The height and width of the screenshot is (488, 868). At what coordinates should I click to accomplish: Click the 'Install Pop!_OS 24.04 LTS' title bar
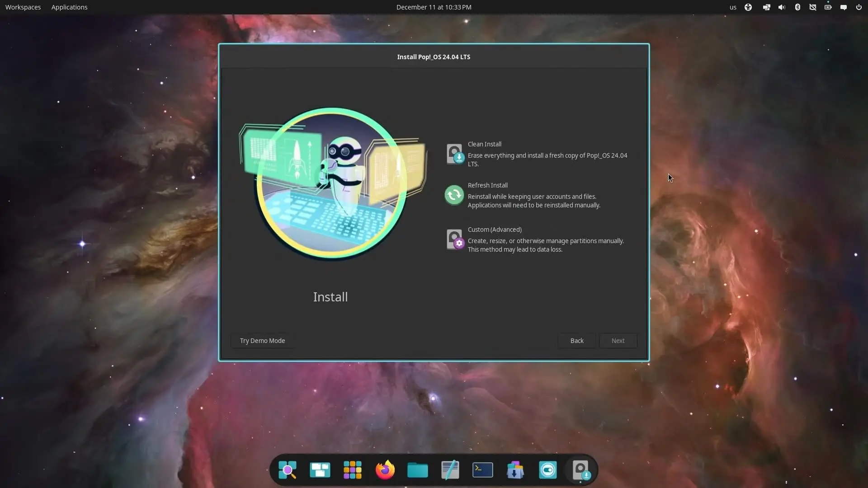coord(434,57)
